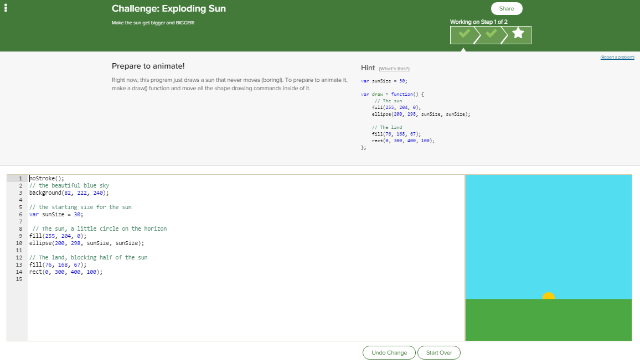Click the yellow sun in the canvas
Viewport: 640px width, 364px height.
click(x=548, y=296)
